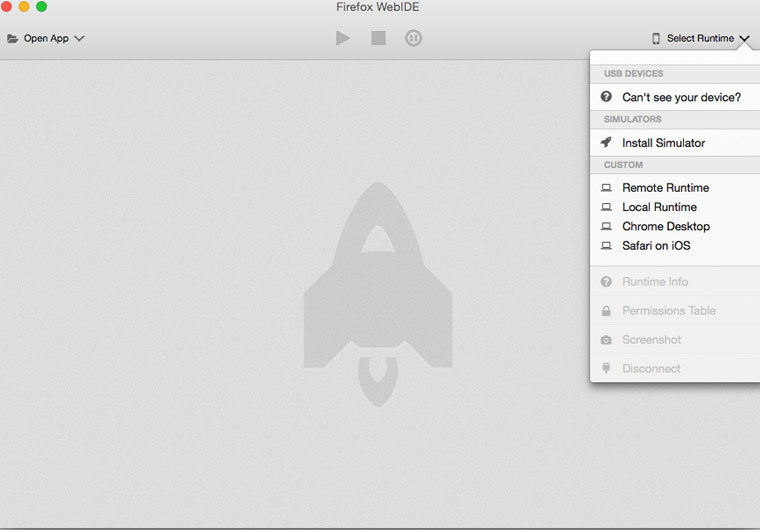The image size is (760, 530).
Task: Minimize the window with the yellow button
Action: coord(24,6)
